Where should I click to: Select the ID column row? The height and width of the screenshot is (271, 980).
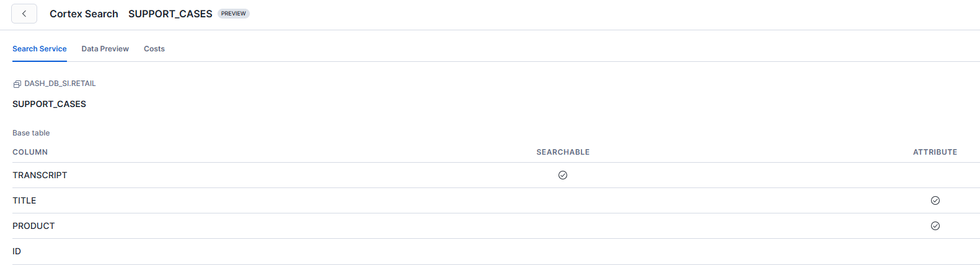(x=17, y=251)
